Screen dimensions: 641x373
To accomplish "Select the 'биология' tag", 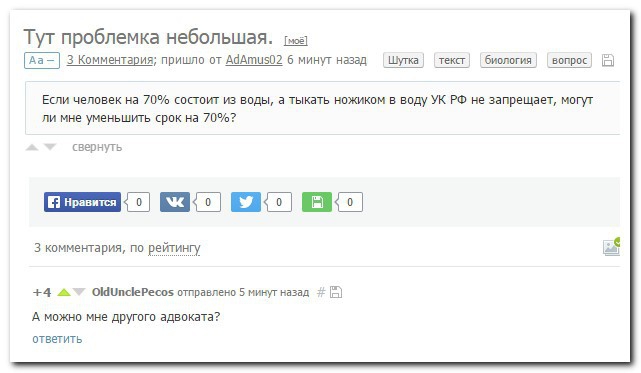I will click(x=508, y=60).
